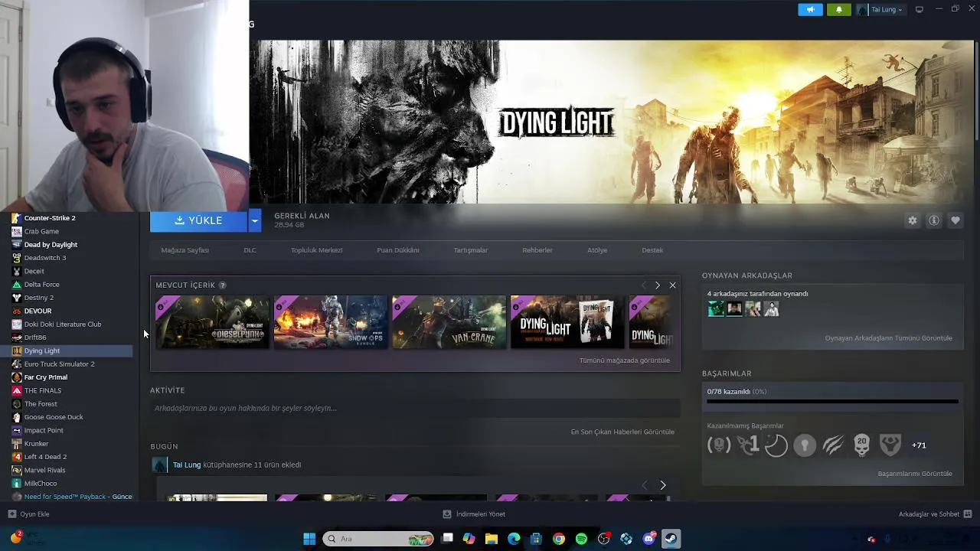This screenshot has height=551, width=980.
Task: Open OBS Studio from the taskbar
Action: coord(604,539)
